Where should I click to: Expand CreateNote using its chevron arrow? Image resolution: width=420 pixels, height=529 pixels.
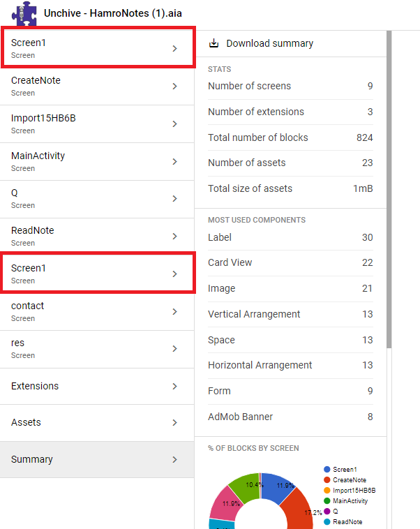(174, 87)
